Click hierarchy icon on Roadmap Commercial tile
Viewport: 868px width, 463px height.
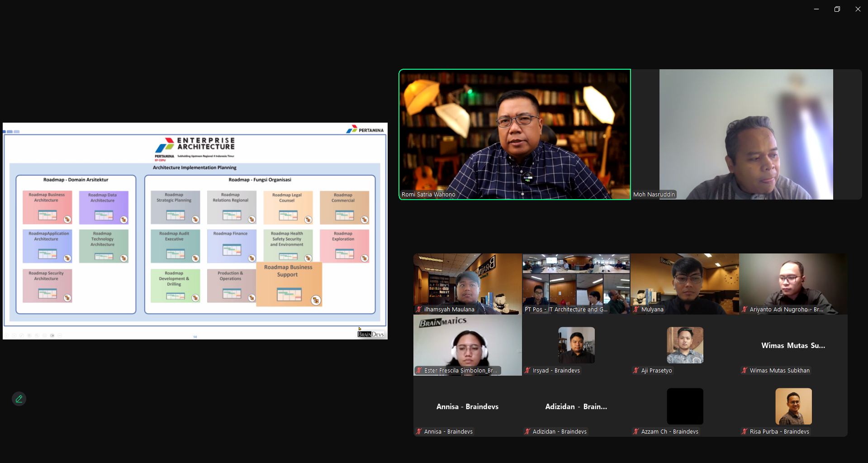tap(365, 220)
